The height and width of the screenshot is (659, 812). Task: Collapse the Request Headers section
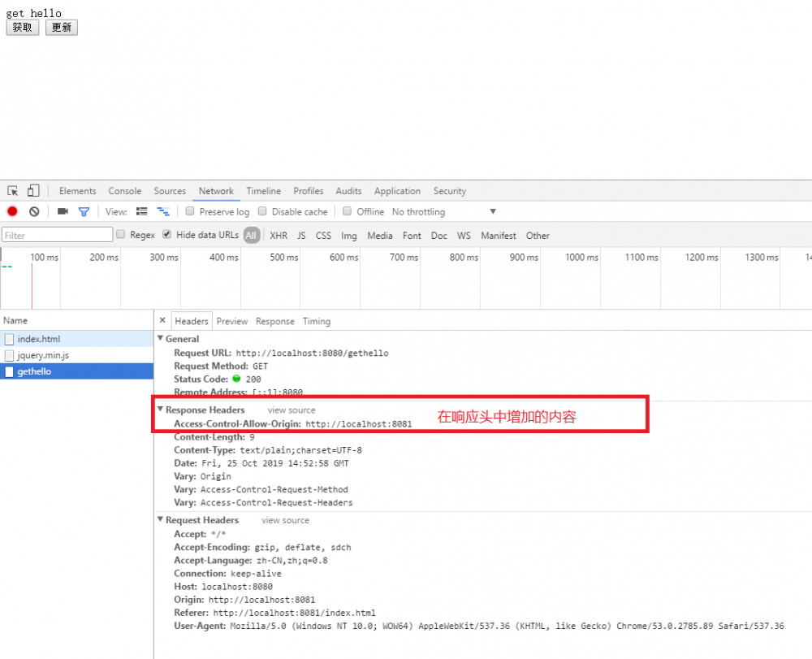(x=160, y=519)
